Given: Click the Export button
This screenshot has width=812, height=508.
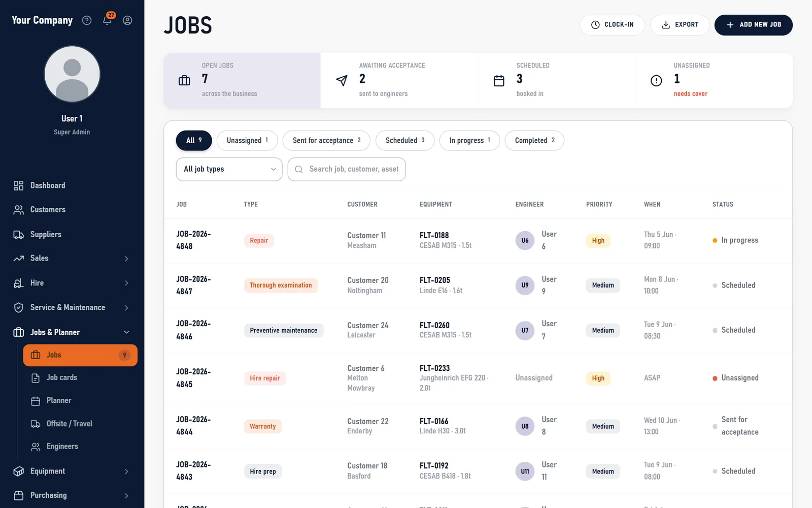Looking at the screenshot, I should point(680,25).
